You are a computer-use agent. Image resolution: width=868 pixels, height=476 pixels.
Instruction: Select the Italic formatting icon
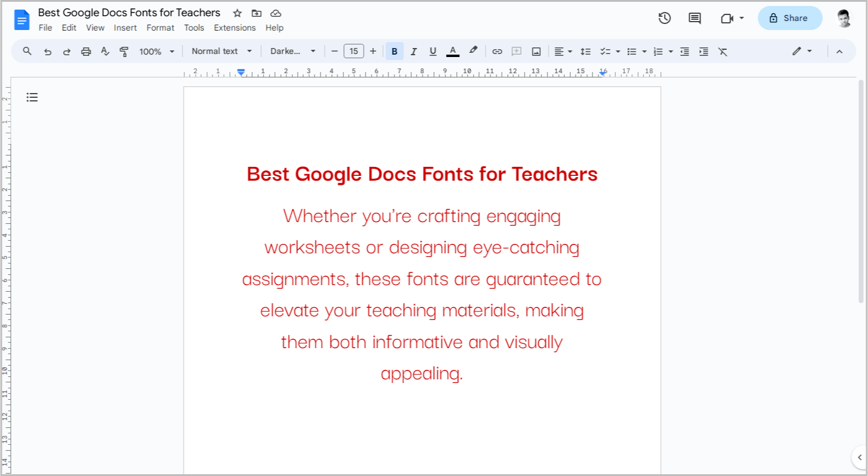414,51
